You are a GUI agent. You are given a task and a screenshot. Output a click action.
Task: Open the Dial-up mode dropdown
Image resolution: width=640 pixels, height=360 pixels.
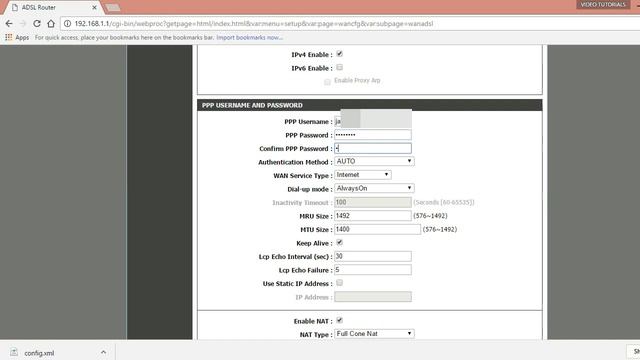point(374,189)
